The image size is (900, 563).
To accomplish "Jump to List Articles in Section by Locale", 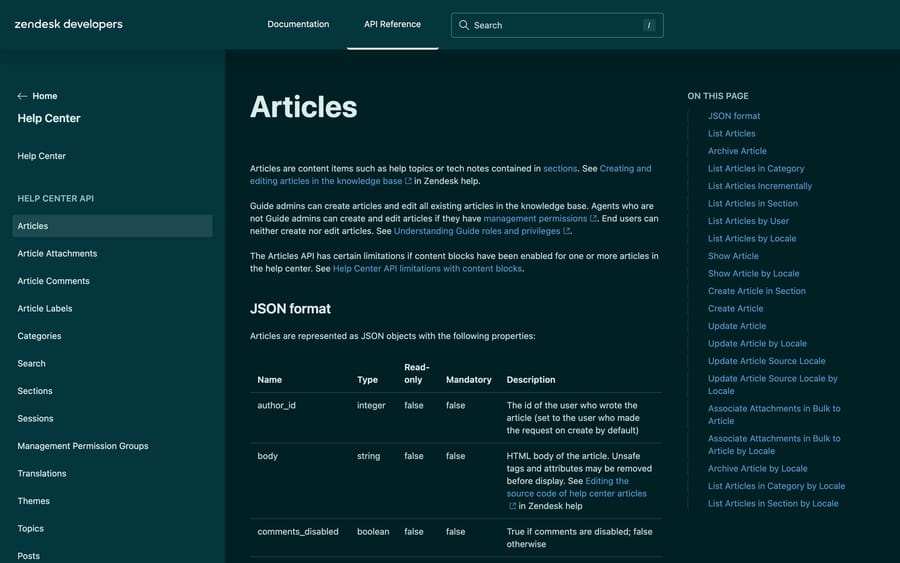I will point(773,504).
